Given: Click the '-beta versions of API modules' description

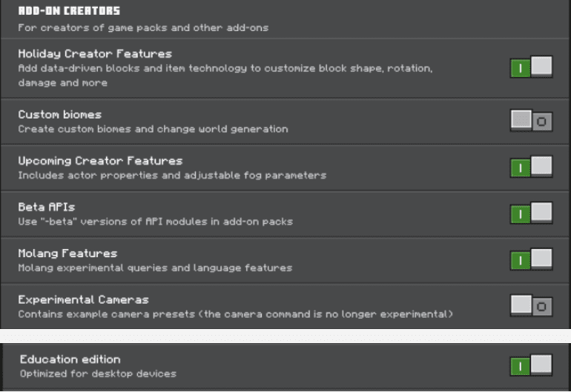Looking at the screenshot, I should tap(156, 222).
